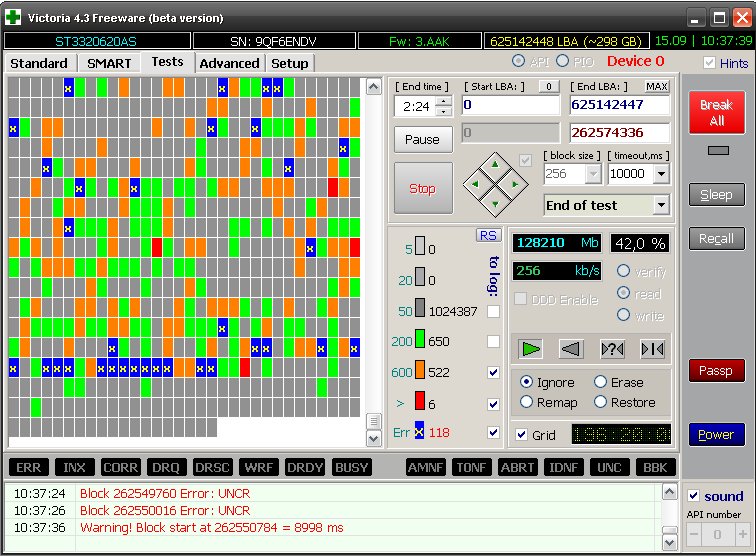756x556 pixels.
Task: Select the Restore radio option
Action: click(x=600, y=402)
